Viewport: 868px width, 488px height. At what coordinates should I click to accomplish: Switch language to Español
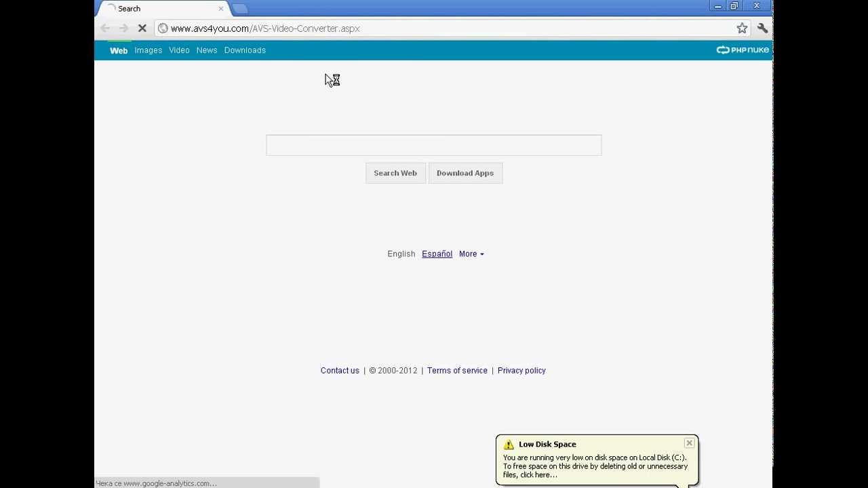click(x=437, y=254)
